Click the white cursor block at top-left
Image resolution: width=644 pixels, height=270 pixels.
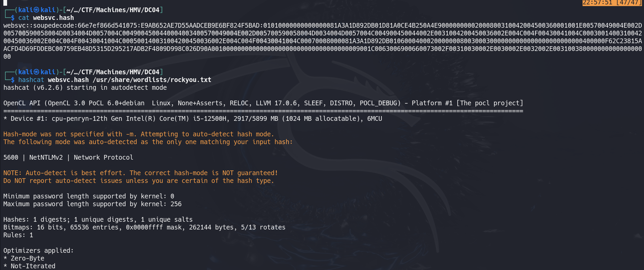5,3
